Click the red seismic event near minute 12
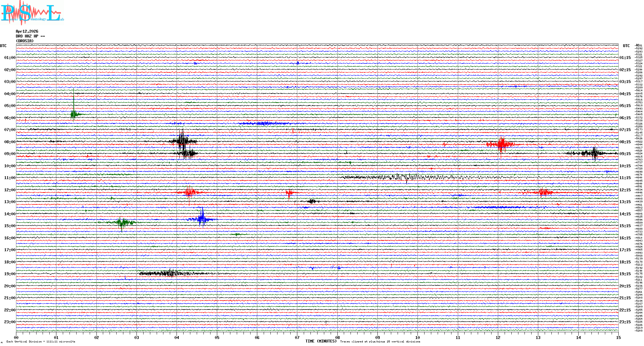This screenshot has height=346, width=644. click(x=501, y=144)
